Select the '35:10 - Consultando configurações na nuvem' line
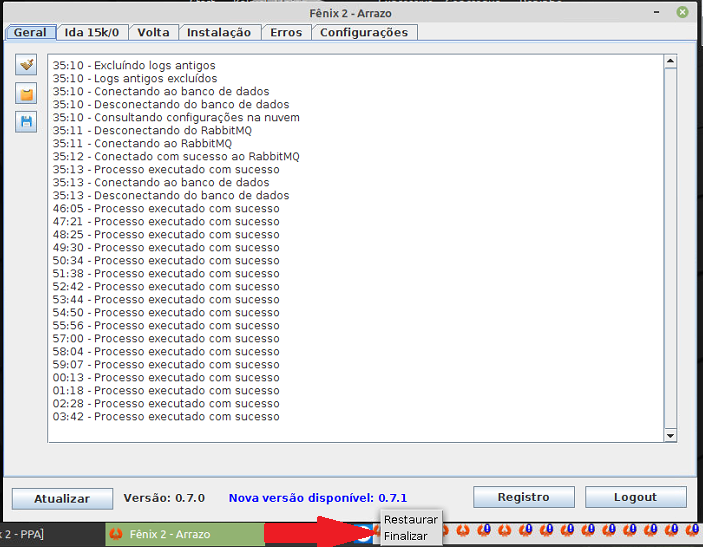This screenshot has height=547, width=703. 176,117
